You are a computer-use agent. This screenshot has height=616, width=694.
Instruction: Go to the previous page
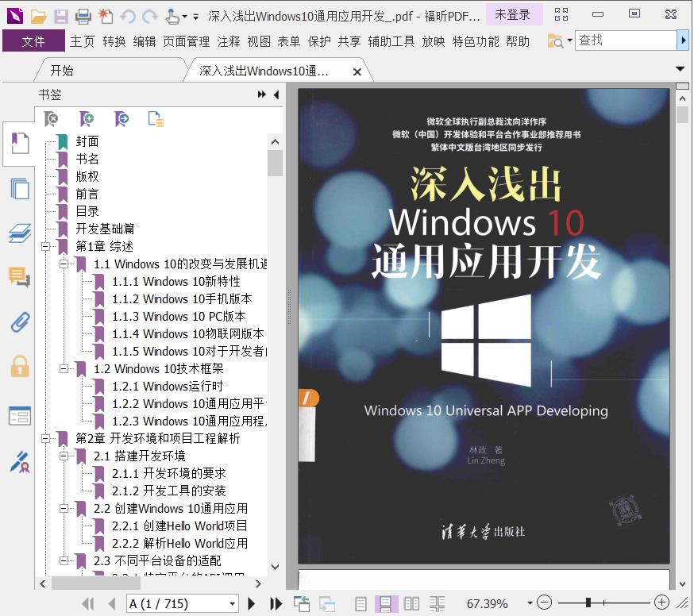click(111, 603)
